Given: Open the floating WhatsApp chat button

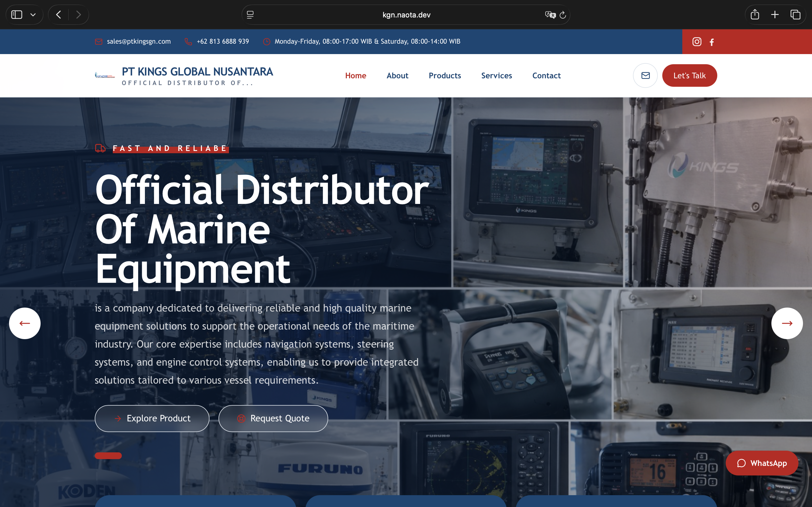Looking at the screenshot, I should pyautogui.click(x=762, y=463).
